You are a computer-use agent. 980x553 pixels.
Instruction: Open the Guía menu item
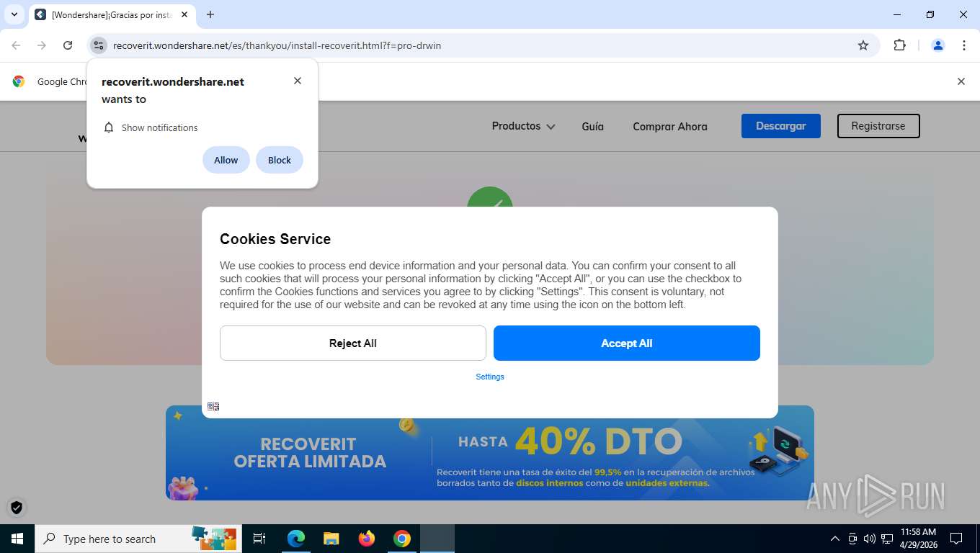[592, 126]
